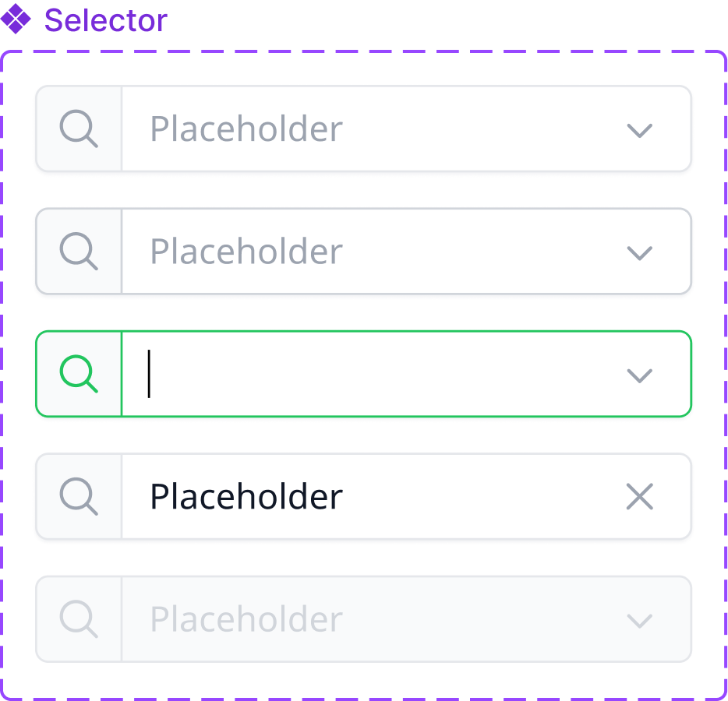Open the second selector's dropdown chevron
Screen dimensions: 728x701
click(640, 253)
